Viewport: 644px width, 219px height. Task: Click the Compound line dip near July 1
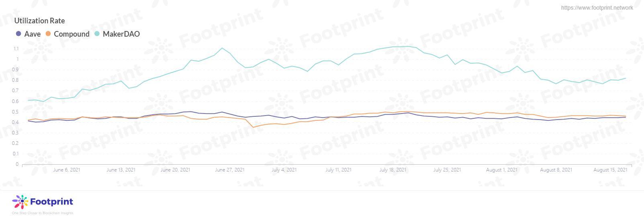[x=253, y=127]
